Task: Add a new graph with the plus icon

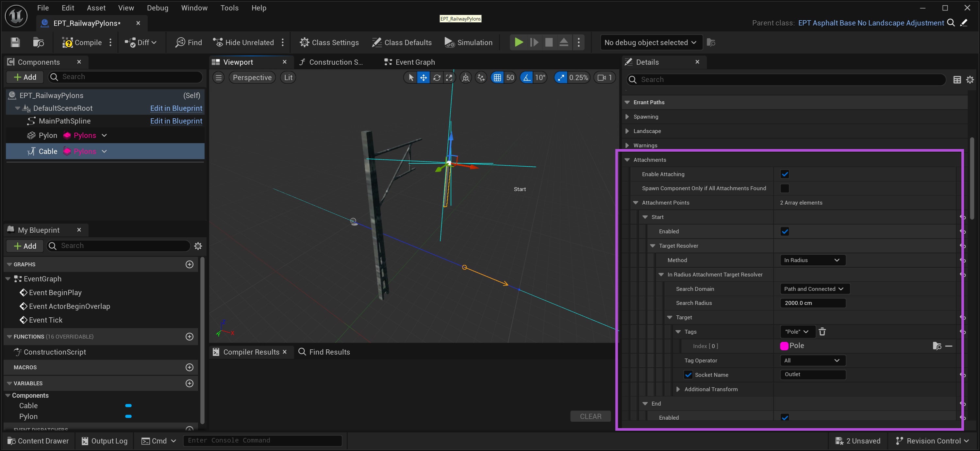Action: tap(190, 264)
